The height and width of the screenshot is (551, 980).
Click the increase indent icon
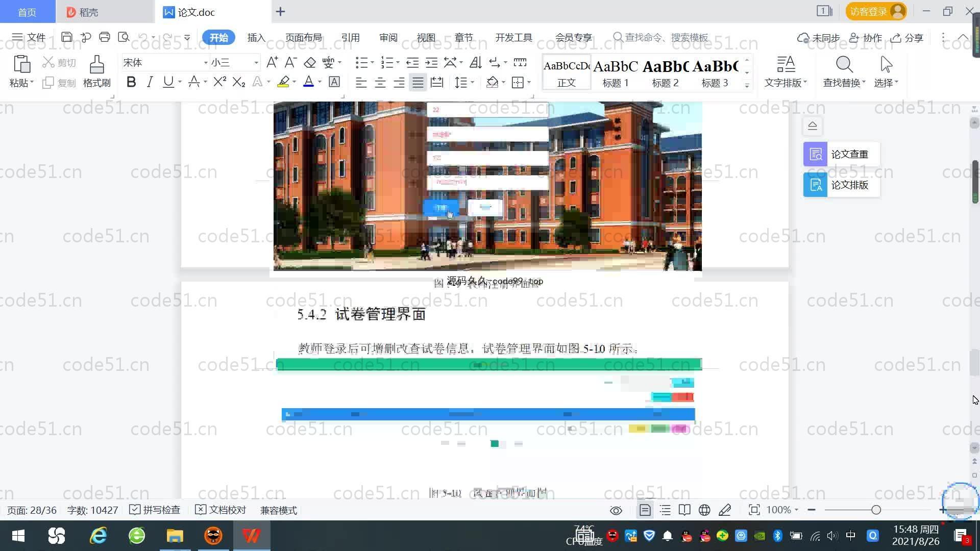(x=431, y=62)
